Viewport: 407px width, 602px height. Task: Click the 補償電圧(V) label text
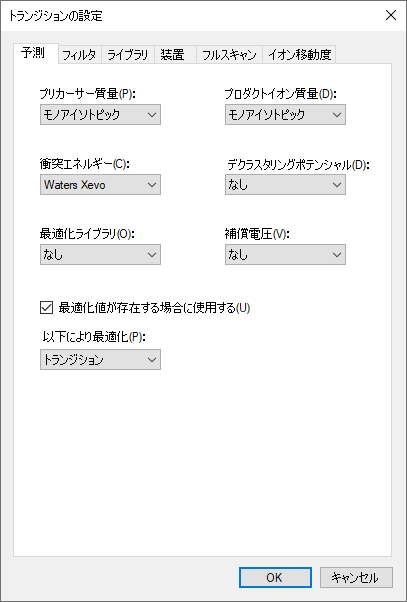257,234
